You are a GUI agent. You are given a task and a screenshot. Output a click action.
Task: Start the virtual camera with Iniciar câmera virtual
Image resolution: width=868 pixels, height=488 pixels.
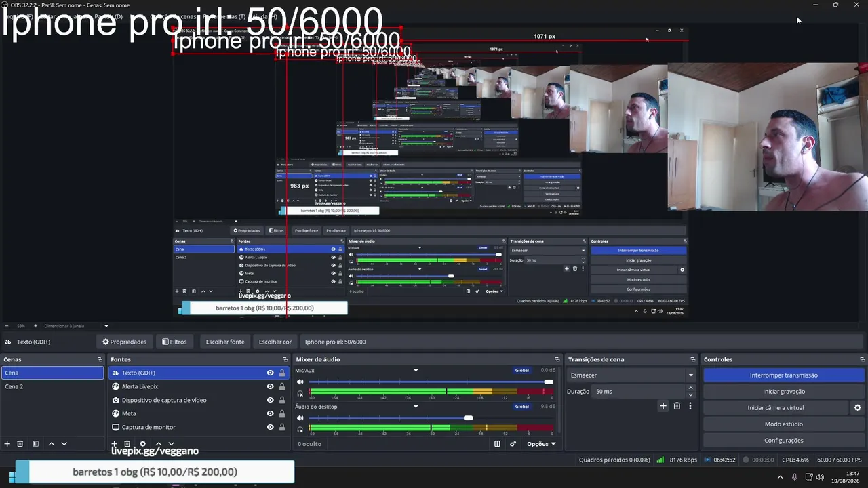point(776,408)
